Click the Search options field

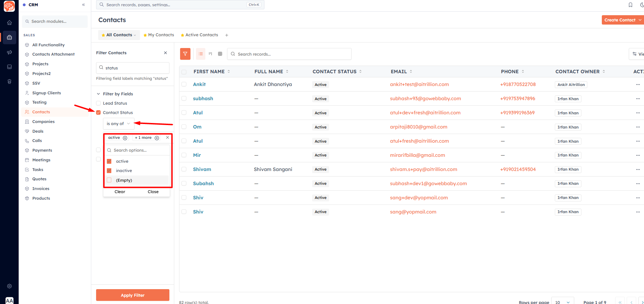click(x=138, y=150)
